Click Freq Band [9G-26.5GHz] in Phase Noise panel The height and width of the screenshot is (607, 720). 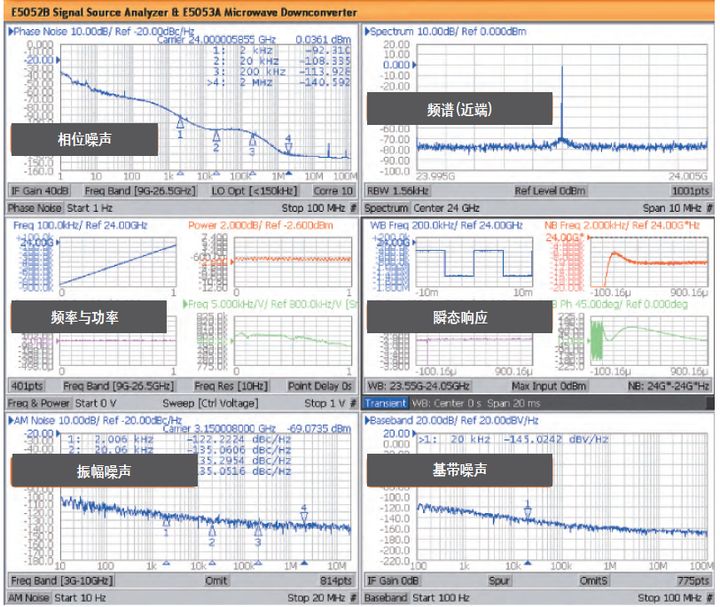[140, 191]
